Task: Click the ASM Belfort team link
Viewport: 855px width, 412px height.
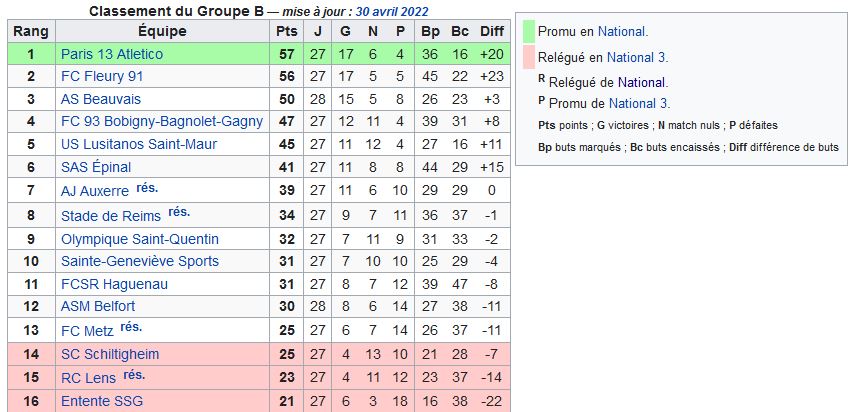Action: (x=98, y=306)
